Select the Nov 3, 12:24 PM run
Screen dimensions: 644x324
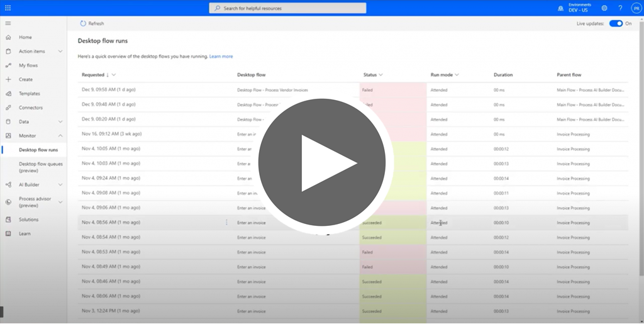coord(353,311)
